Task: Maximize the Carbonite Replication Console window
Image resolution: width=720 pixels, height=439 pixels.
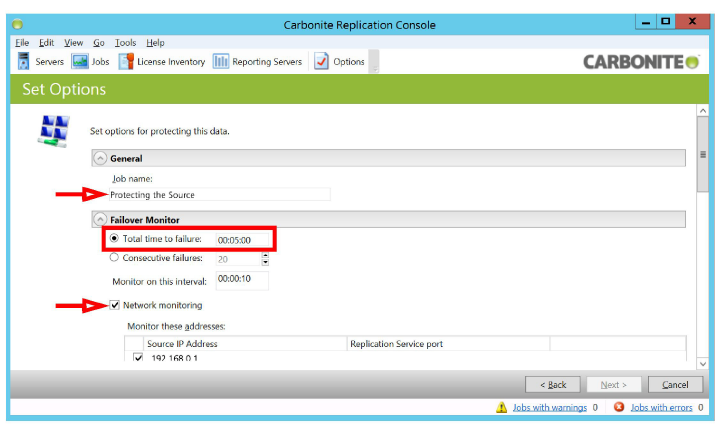Action: 665,22
